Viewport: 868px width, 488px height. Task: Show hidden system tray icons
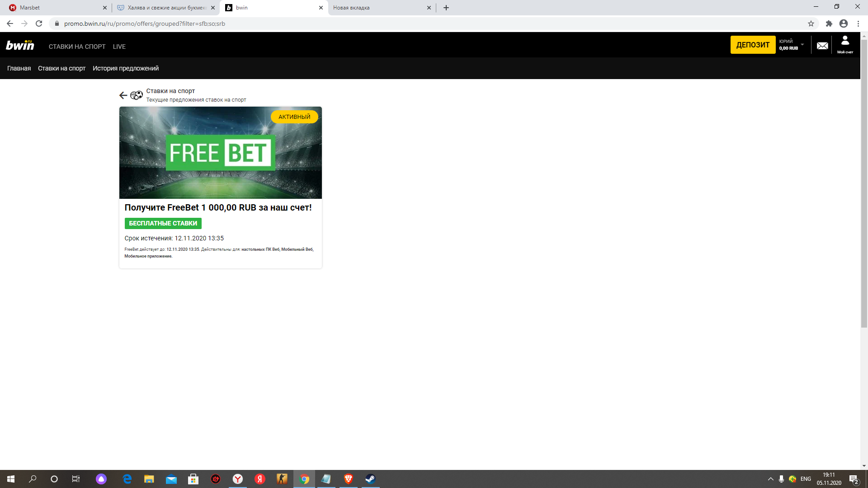pos(771,479)
